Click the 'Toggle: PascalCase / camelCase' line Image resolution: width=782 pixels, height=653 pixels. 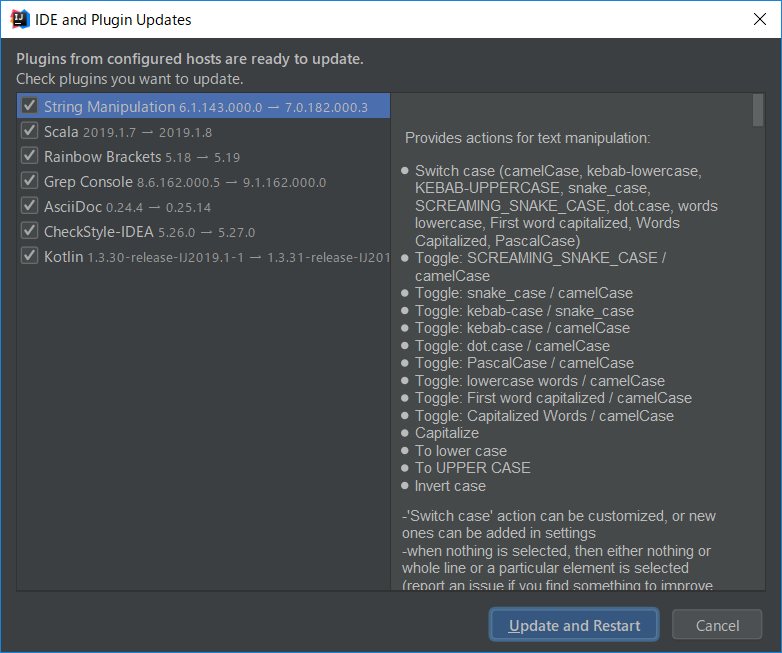click(x=524, y=363)
